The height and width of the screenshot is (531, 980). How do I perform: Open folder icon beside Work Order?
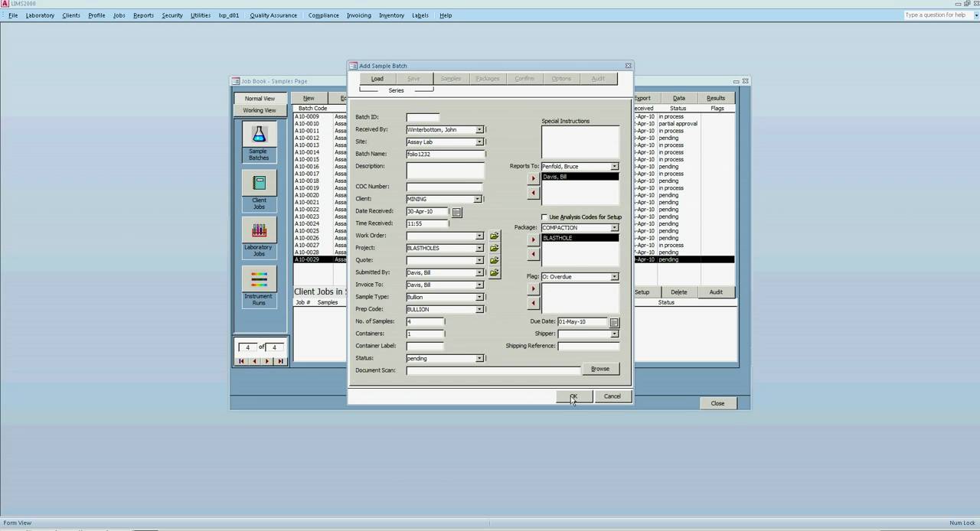click(x=495, y=236)
